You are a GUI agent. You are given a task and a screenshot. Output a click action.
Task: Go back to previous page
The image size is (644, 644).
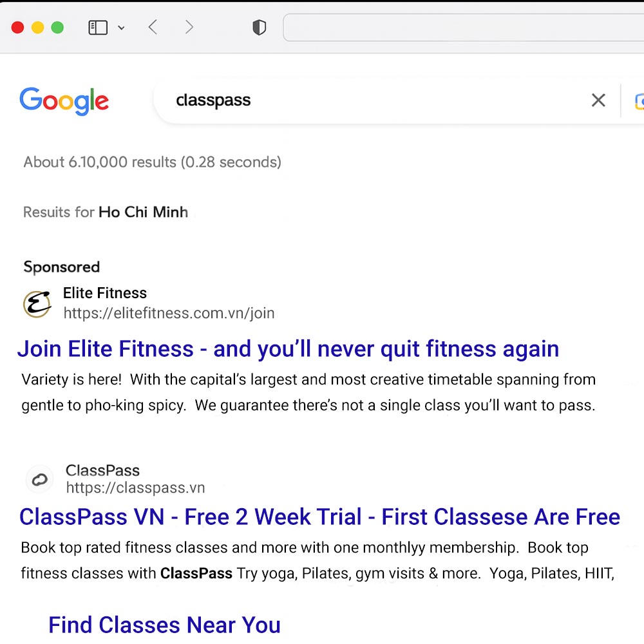click(153, 27)
